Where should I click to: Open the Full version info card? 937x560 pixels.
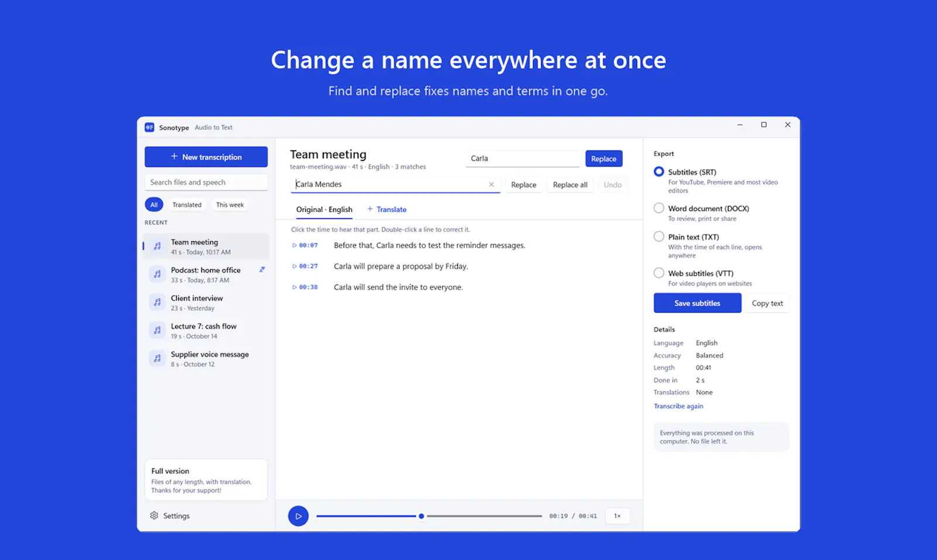[206, 480]
